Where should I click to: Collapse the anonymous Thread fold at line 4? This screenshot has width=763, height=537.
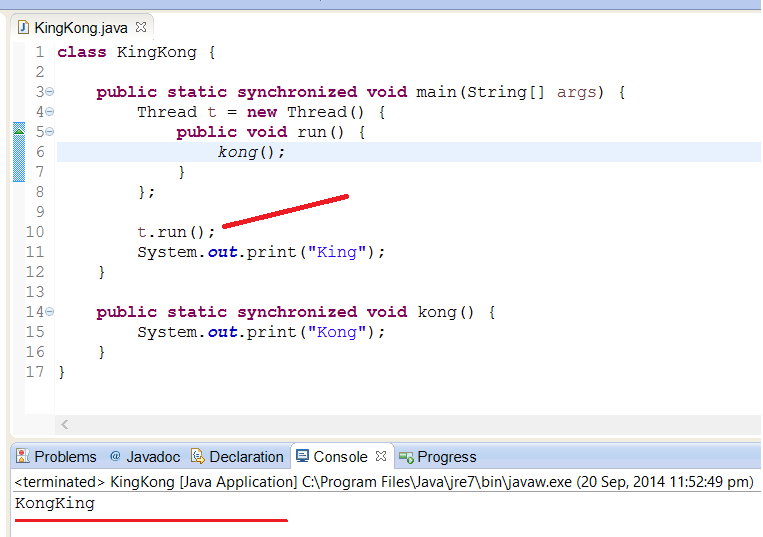click(x=50, y=111)
